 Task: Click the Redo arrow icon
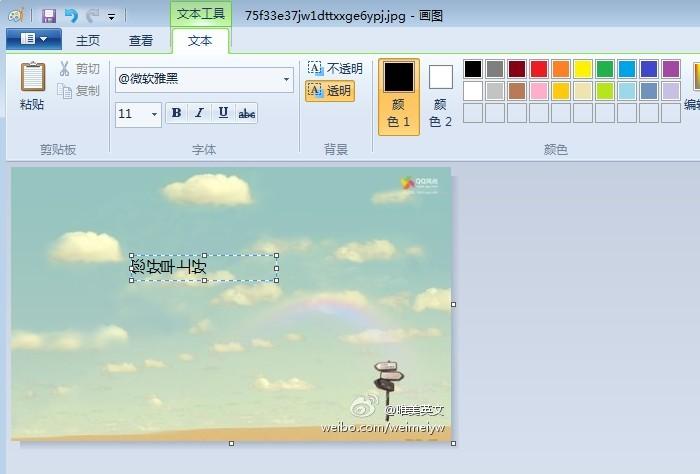click(x=92, y=15)
